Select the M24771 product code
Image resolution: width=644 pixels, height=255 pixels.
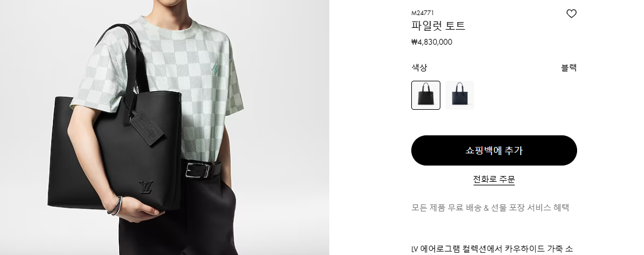pos(422,13)
